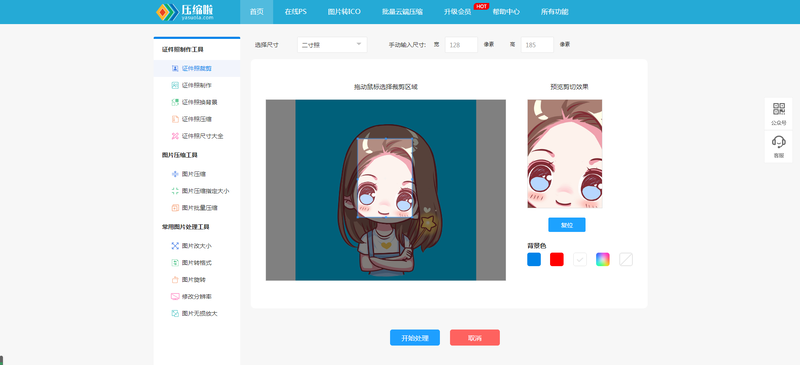Open 帮助中心 in the top navigation
800x365 pixels.
coord(506,12)
